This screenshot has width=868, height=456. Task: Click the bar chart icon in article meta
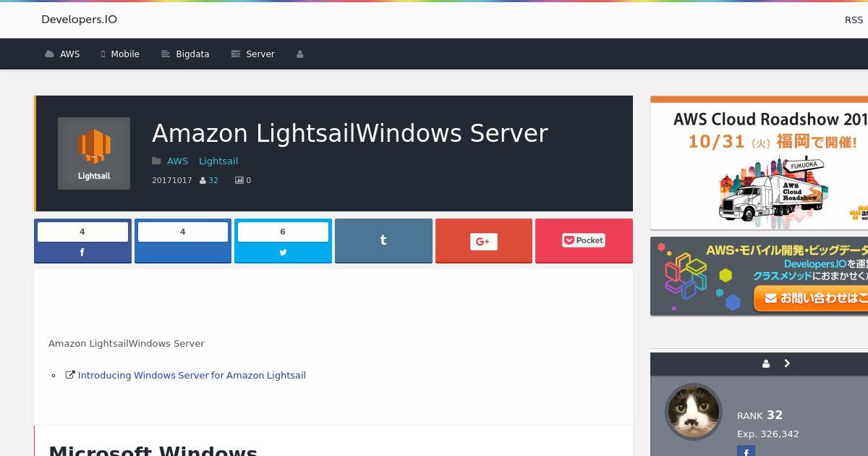(239, 180)
